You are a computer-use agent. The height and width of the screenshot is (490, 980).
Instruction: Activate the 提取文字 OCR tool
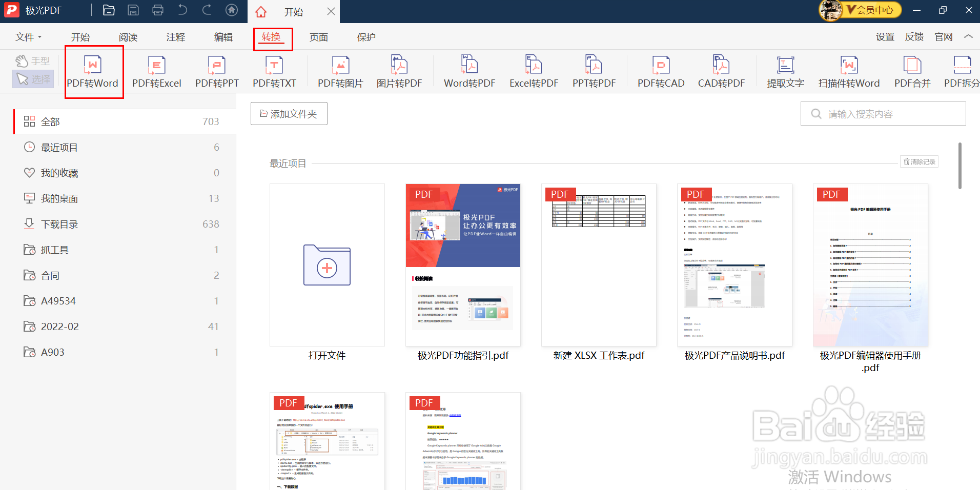[x=785, y=72]
